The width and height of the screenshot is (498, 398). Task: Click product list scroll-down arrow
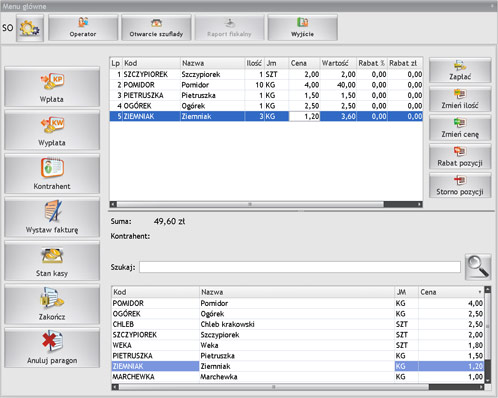click(488, 380)
